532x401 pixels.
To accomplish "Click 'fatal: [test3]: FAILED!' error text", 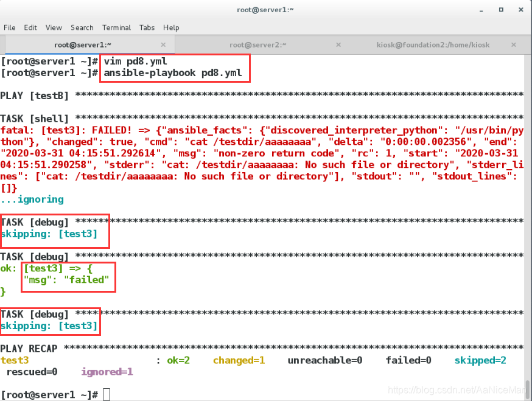I will 66,130.
